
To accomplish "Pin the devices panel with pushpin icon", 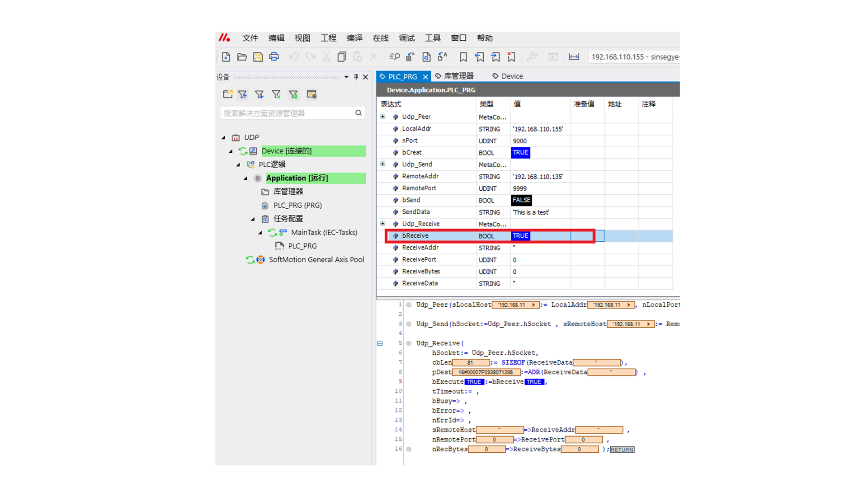I will [356, 77].
